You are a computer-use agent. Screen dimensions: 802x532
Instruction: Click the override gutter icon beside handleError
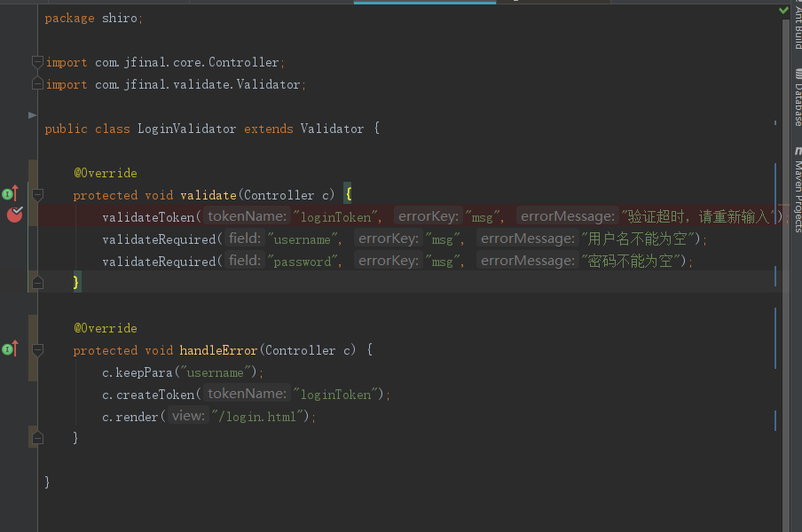pos(10,349)
